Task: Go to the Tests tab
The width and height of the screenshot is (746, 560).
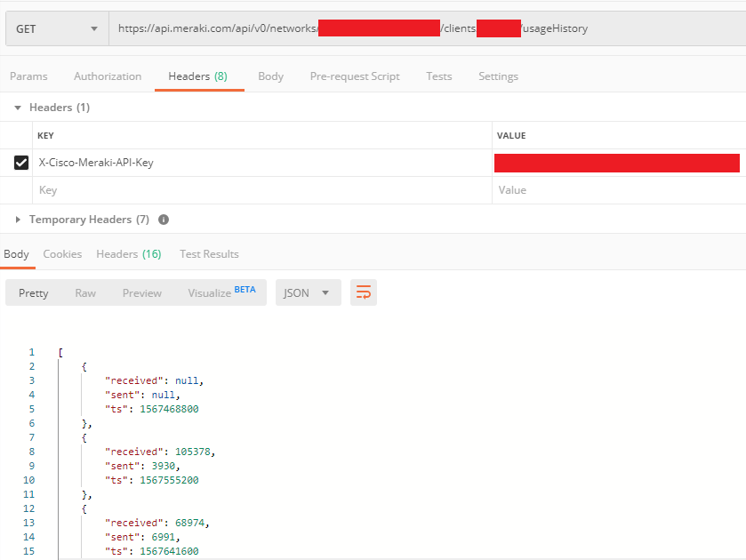Action: point(438,76)
